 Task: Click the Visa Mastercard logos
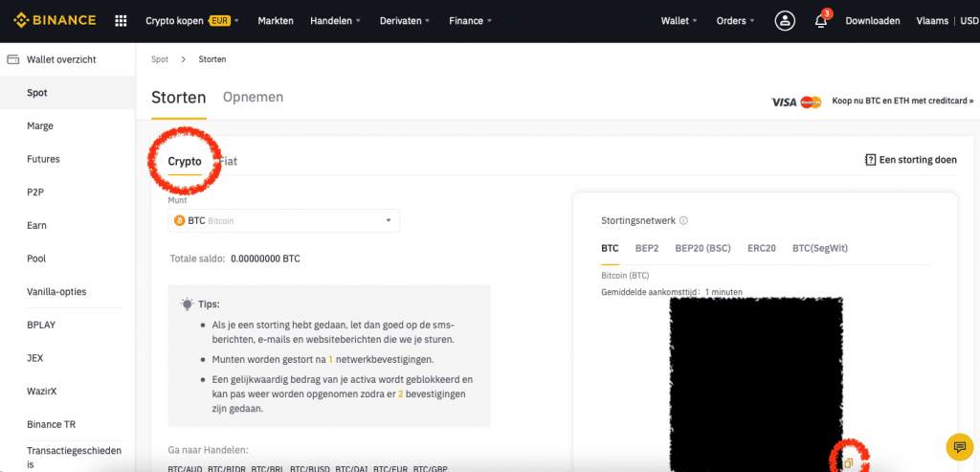(796, 101)
